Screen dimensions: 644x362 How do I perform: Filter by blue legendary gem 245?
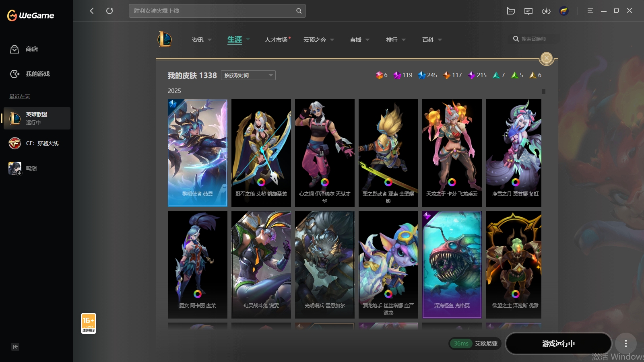click(427, 75)
